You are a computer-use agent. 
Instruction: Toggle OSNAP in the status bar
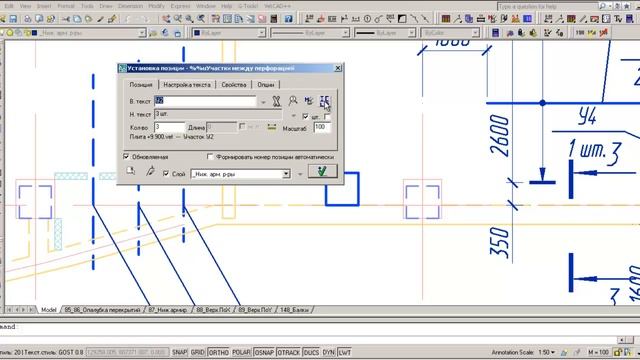(264, 352)
